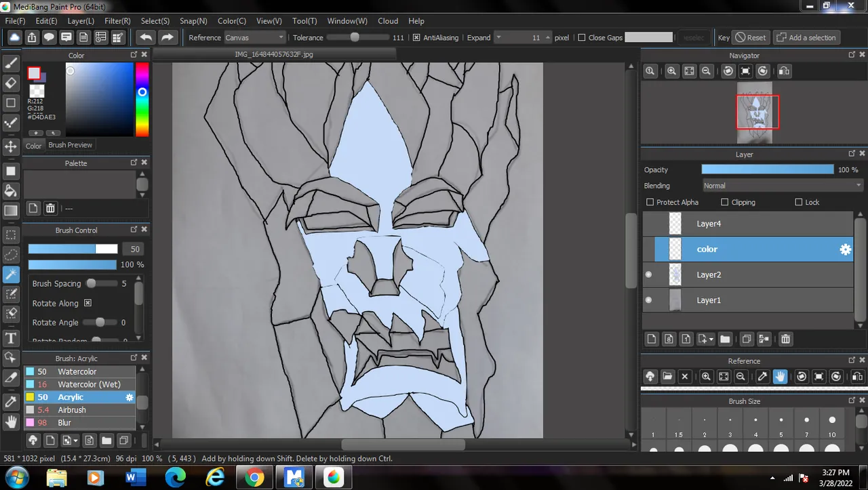Viewport: 868px width, 490px height.
Task: Delete palette color with trash icon
Action: pos(50,209)
